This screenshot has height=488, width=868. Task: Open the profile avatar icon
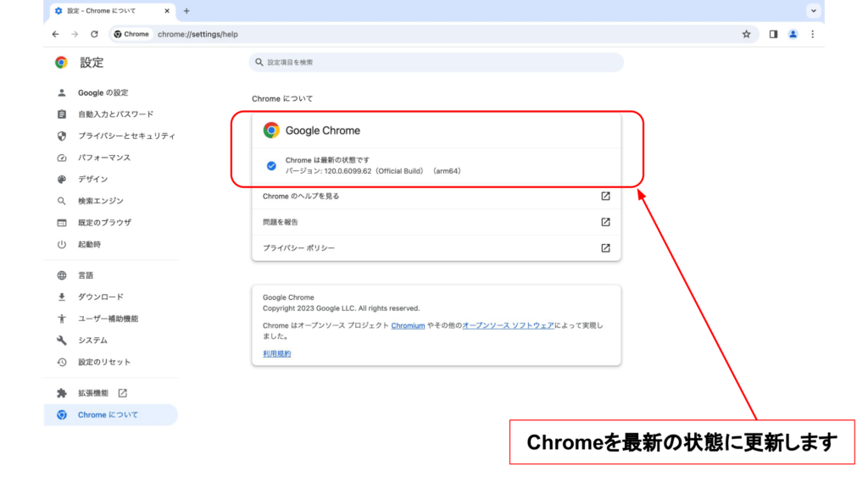(793, 34)
